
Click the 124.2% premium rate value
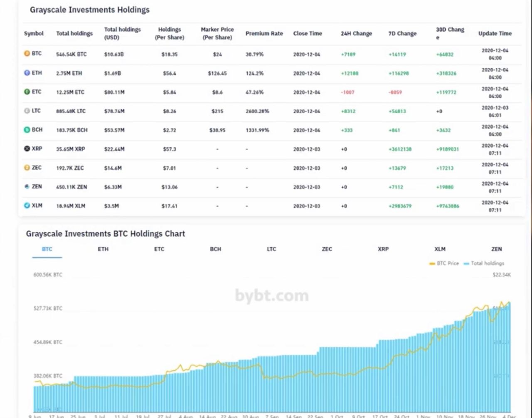coord(254,73)
